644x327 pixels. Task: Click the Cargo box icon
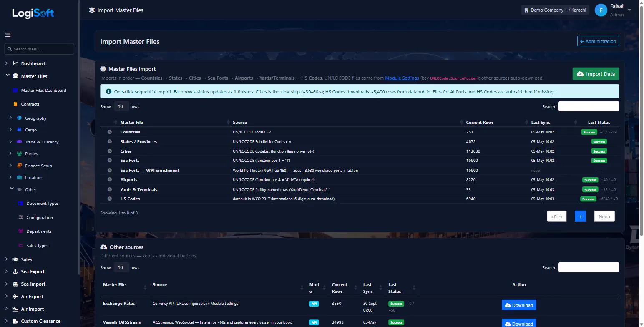click(x=19, y=130)
